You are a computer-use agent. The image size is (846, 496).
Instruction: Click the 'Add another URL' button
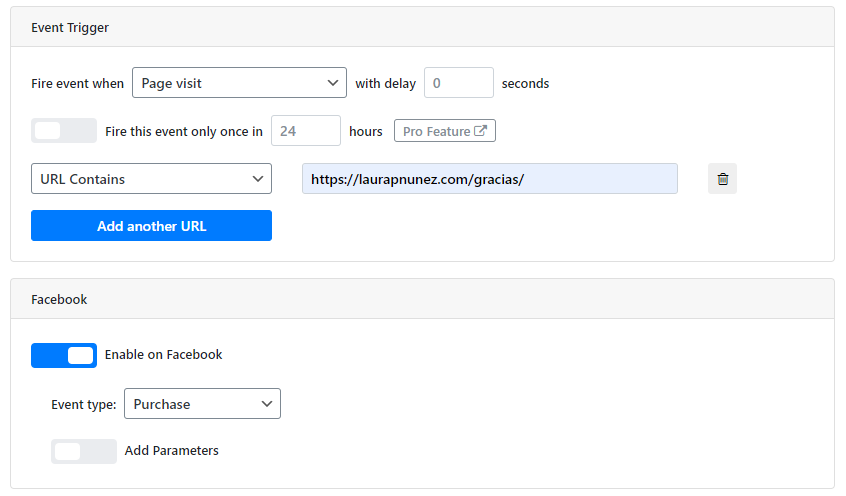click(x=151, y=226)
